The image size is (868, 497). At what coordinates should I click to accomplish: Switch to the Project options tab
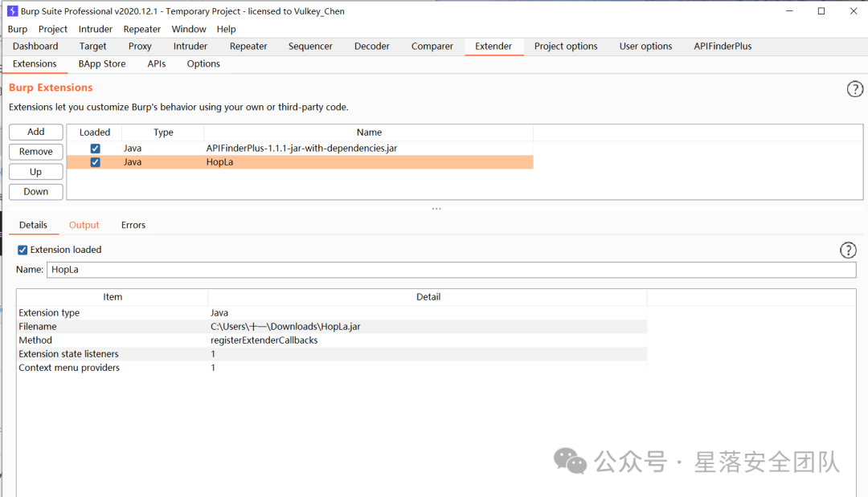click(566, 47)
